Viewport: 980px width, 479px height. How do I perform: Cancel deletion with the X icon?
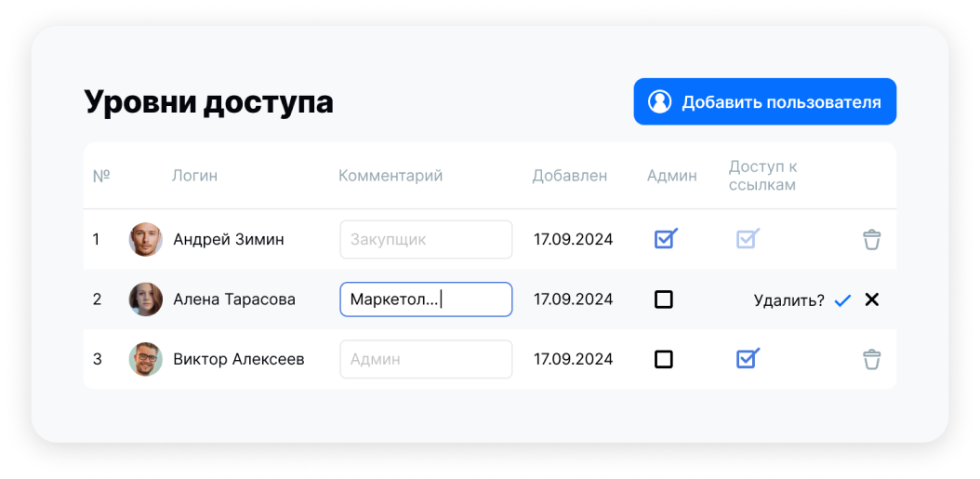pos(871,299)
